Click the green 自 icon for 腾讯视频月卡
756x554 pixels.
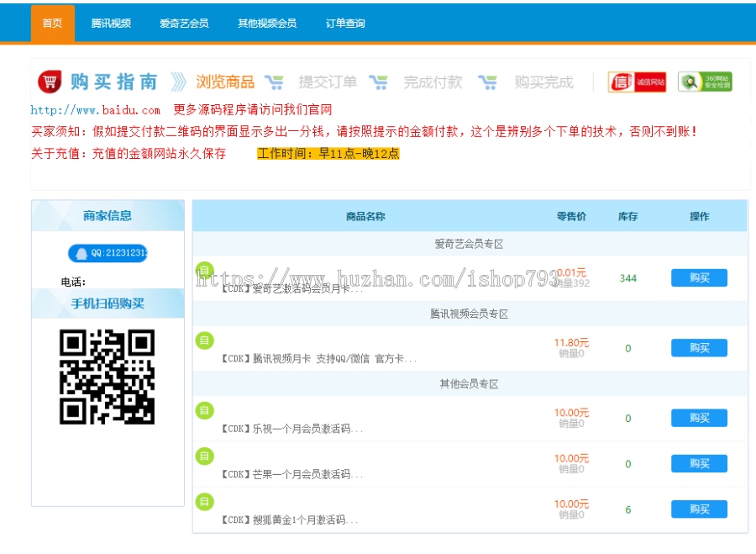pos(205,341)
